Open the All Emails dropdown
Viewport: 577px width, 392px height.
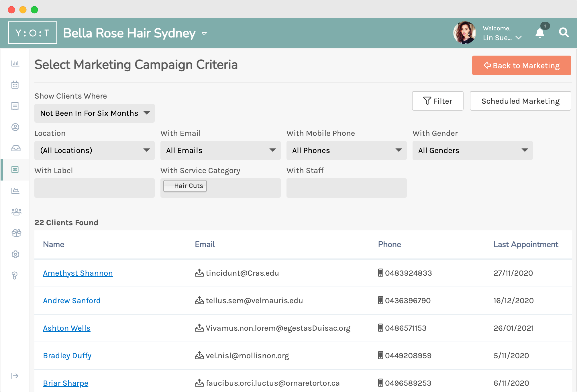click(221, 150)
